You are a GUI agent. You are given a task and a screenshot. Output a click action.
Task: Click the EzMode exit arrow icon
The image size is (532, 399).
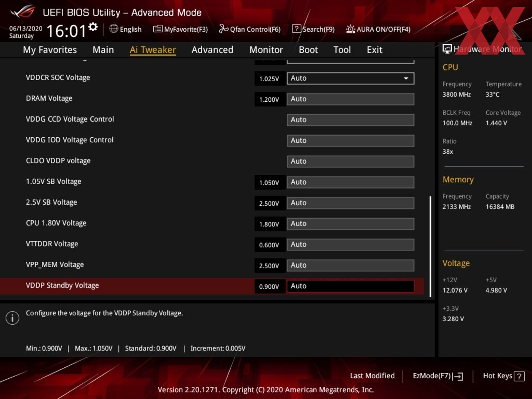[x=458, y=376]
